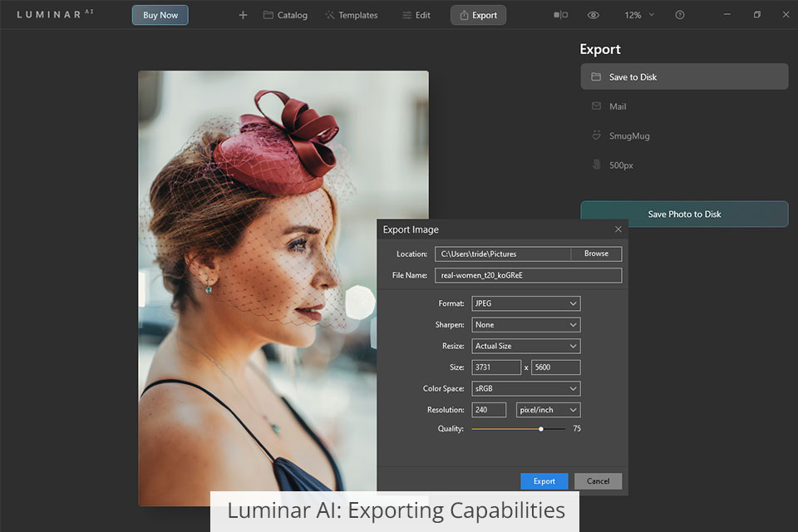This screenshot has width=798, height=532.
Task: Open the help question mark icon
Action: pyautogui.click(x=680, y=15)
